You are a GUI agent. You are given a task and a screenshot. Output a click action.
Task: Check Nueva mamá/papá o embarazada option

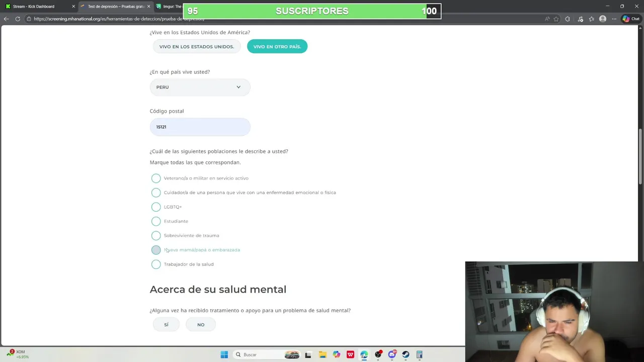point(156,250)
